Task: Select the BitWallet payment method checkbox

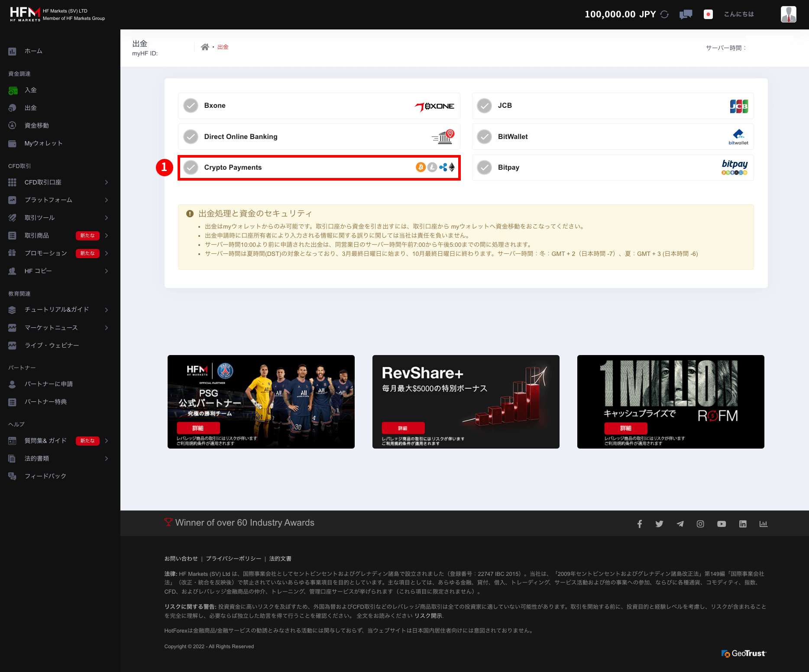Action: tap(484, 136)
